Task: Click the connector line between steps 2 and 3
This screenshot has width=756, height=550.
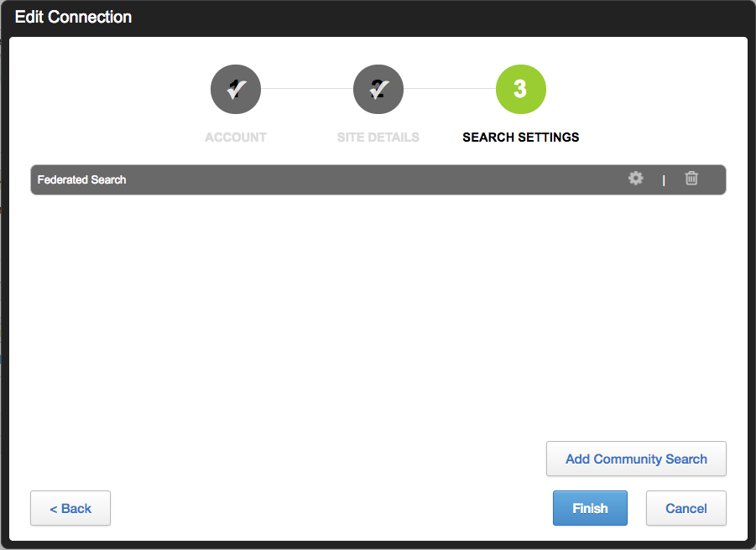Action: tap(450, 89)
